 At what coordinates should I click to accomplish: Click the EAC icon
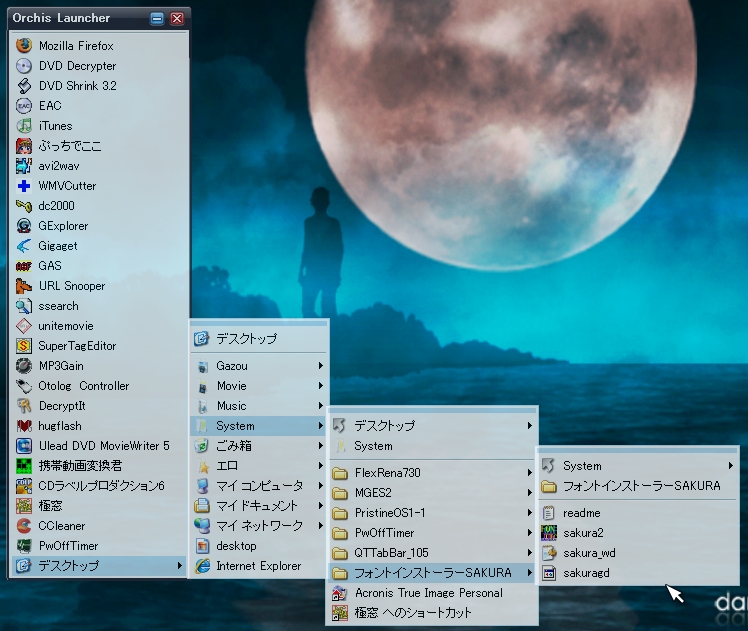pos(24,106)
